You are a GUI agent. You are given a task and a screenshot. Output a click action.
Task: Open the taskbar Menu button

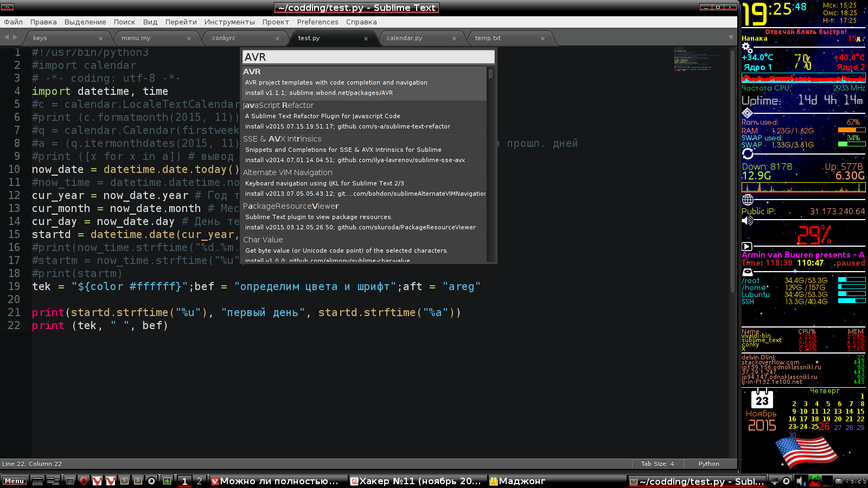pos(14,481)
